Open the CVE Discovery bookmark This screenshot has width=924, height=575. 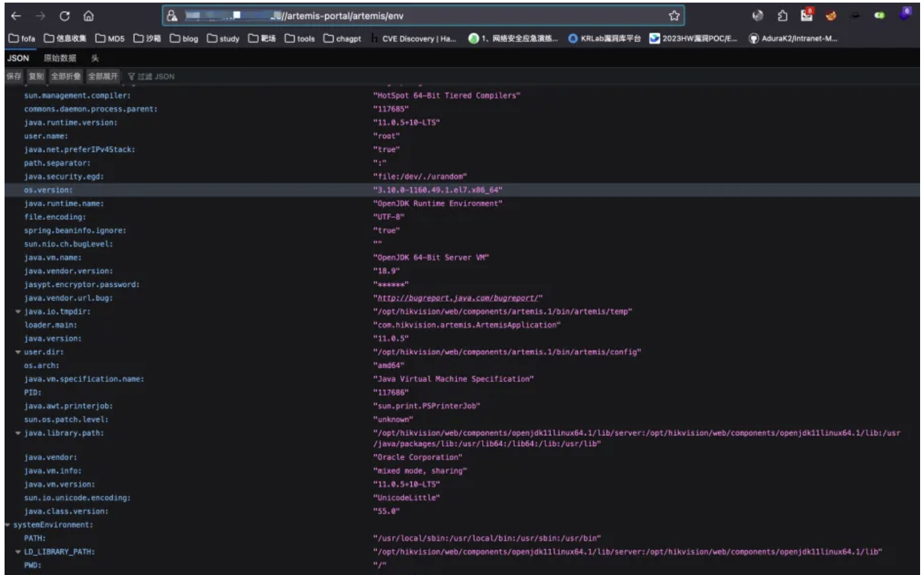pyautogui.click(x=414, y=38)
